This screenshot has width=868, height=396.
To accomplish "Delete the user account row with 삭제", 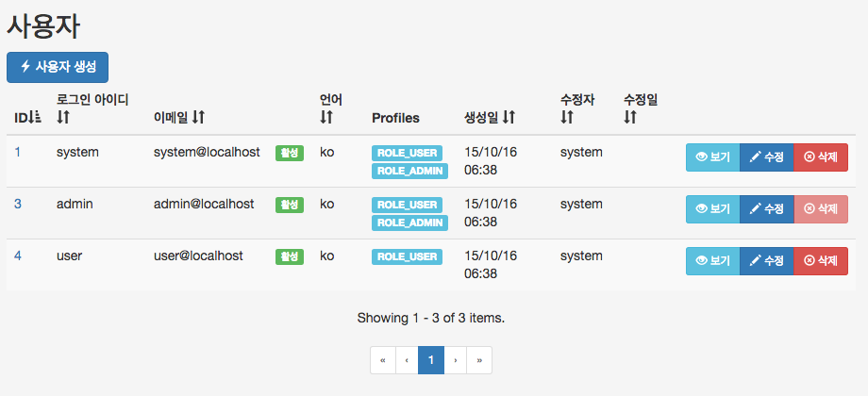I will pos(821,260).
